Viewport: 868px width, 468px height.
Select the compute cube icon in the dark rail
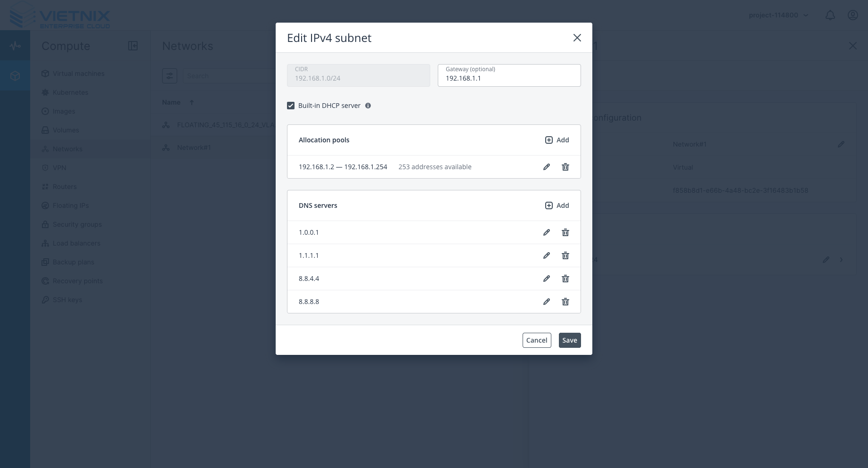pyautogui.click(x=15, y=75)
